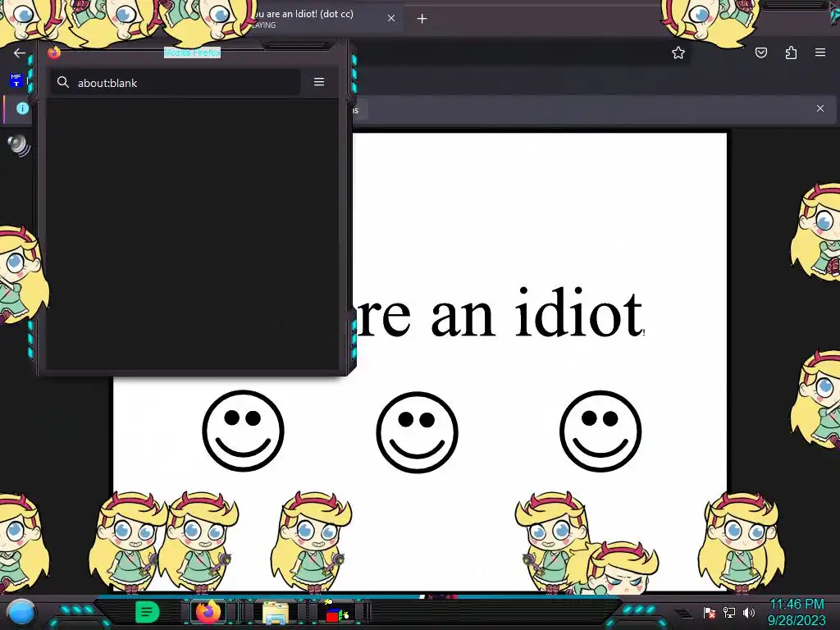
Task: Open the MFT bookmark icon
Action: (16, 80)
